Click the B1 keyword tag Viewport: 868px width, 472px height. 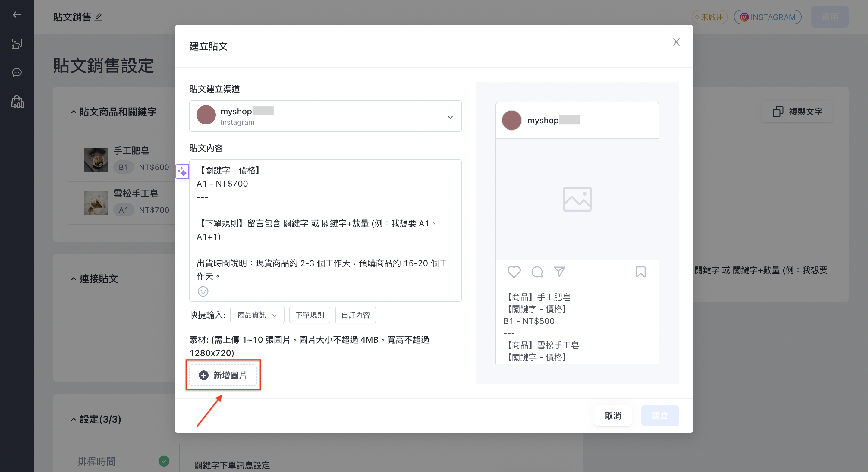click(x=123, y=167)
